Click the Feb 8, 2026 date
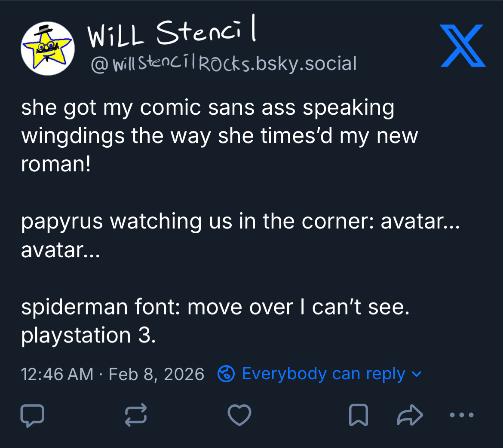503x448 pixels. (156, 374)
